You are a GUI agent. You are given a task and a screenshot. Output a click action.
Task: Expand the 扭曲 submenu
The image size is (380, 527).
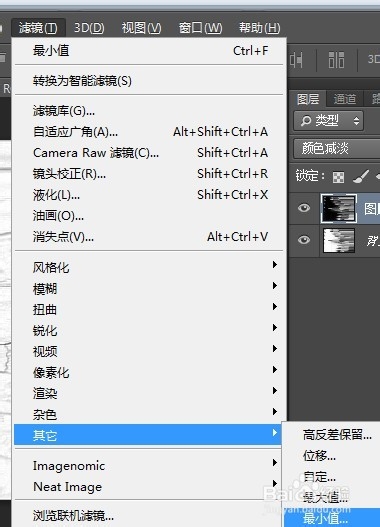150,309
